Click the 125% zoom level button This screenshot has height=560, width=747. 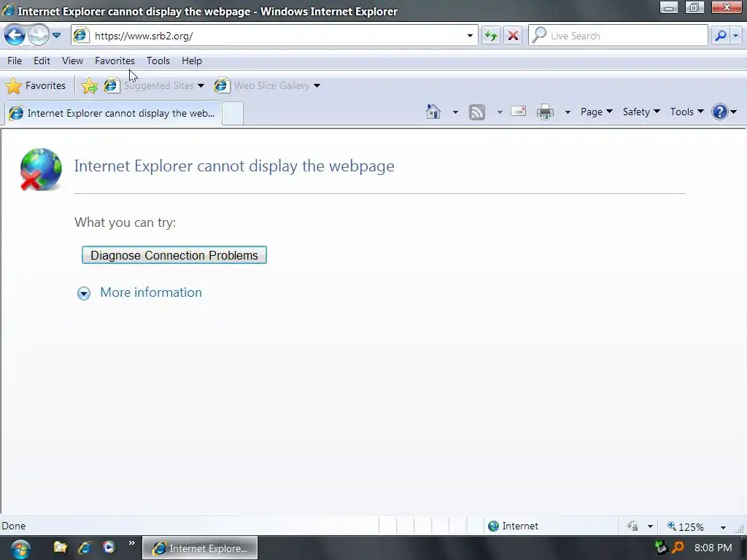(x=686, y=526)
